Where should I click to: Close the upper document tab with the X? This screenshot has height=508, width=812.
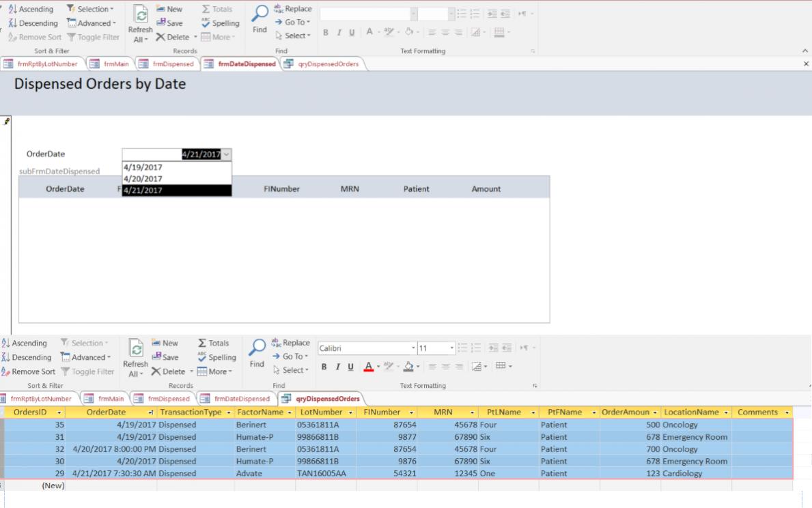tap(806, 63)
